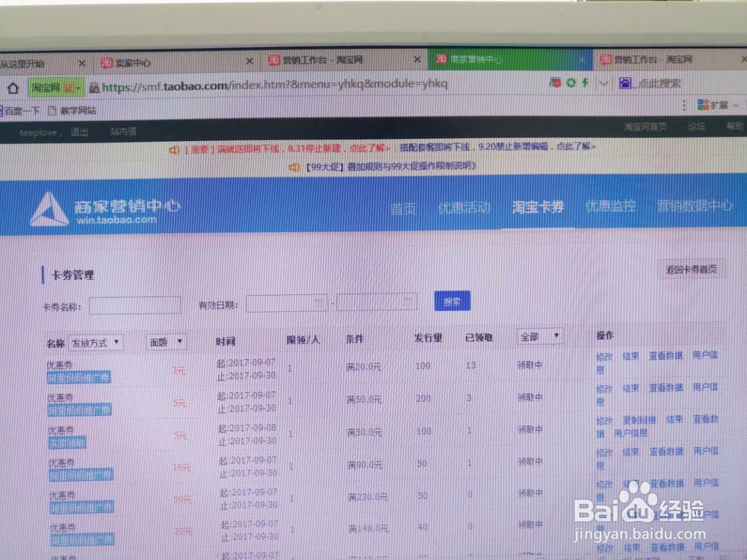Open the 优惠监控 nav item
Screen dimensions: 747x560
[x=610, y=206]
